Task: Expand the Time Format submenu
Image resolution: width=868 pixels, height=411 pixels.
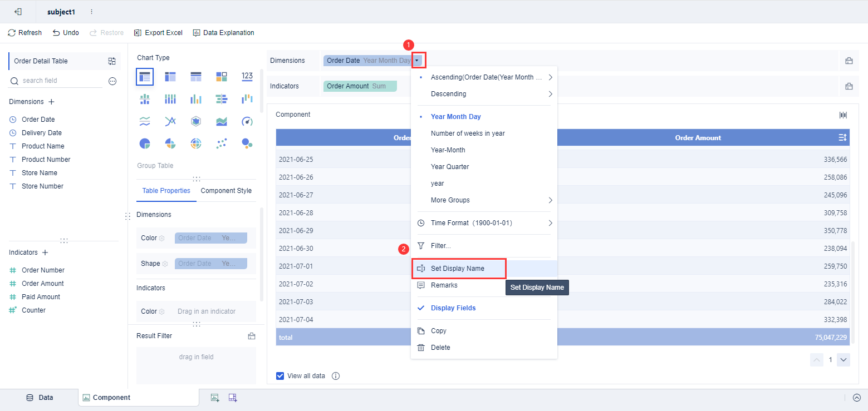Action: (x=457, y=222)
